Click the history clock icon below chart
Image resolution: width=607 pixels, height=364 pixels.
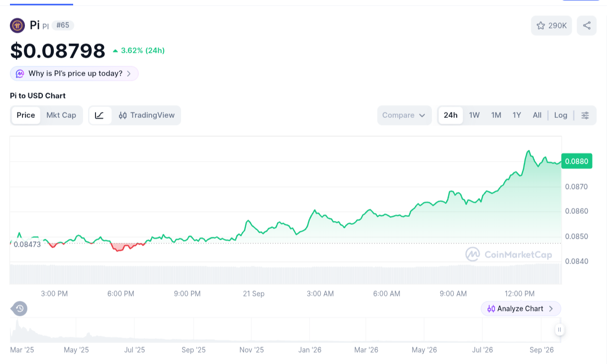point(19,309)
